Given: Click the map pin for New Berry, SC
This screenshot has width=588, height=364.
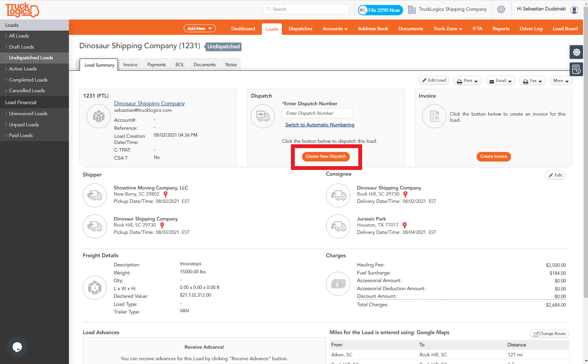Looking at the screenshot, I should 166,194.
